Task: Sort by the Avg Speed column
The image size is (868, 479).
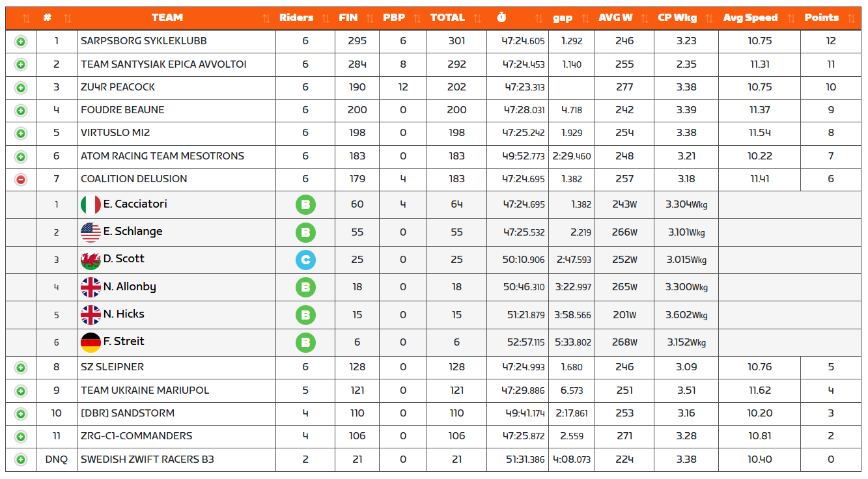Action: tap(750, 18)
